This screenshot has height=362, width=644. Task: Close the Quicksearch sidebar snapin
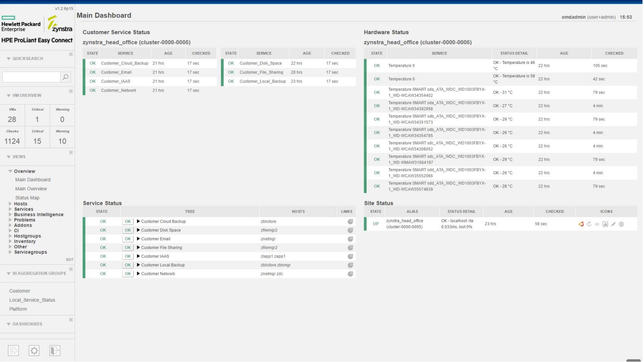[x=71, y=55]
